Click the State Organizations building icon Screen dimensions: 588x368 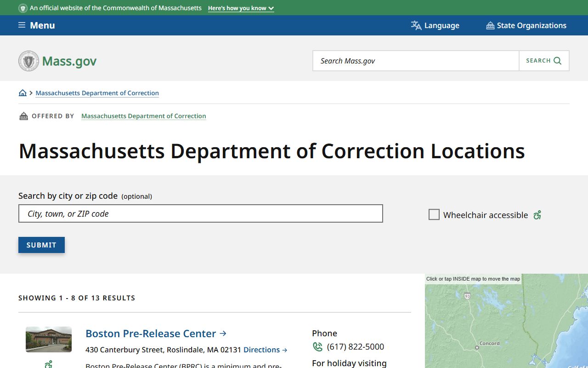(490, 25)
